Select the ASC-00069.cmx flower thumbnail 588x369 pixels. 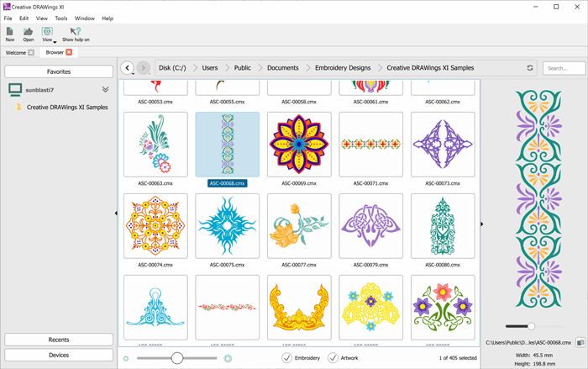coord(298,144)
